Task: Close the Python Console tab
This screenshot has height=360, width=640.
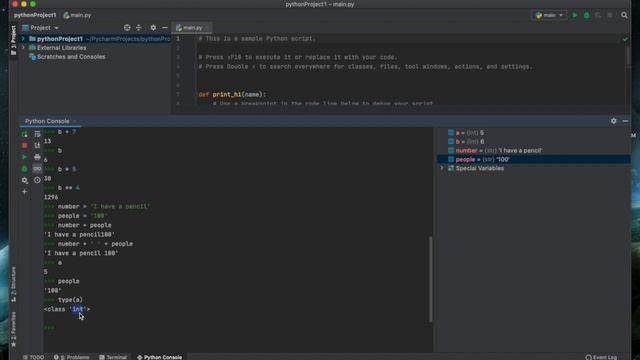Action: coord(75,121)
